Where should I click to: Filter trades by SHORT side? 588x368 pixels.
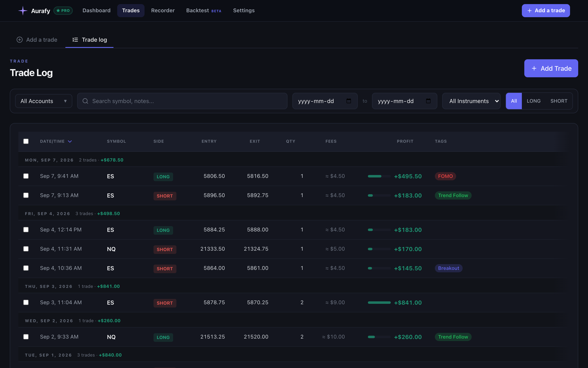[559, 101]
